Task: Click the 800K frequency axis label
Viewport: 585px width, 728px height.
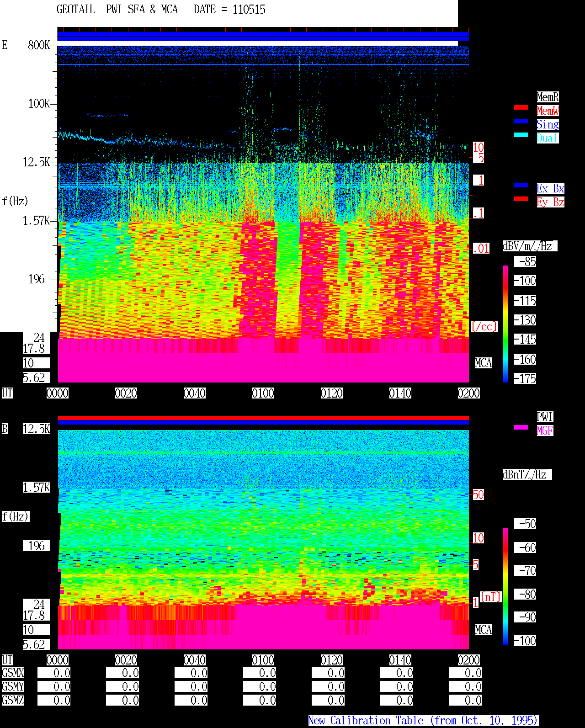Action: (39, 45)
